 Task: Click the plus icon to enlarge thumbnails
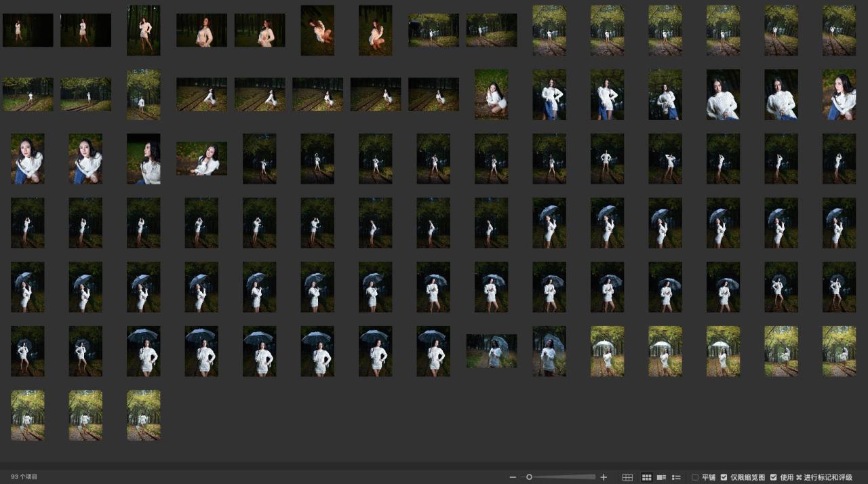pos(604,477)
